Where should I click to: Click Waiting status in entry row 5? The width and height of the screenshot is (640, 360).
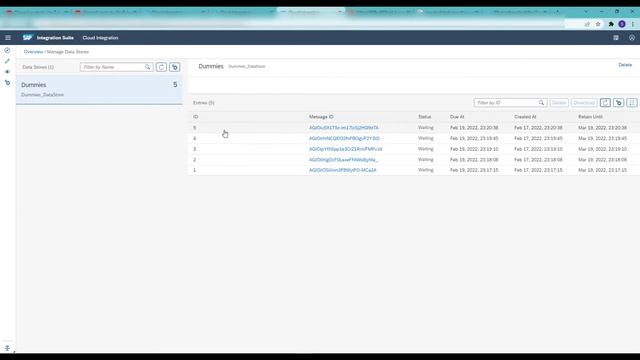pos(426,128)
